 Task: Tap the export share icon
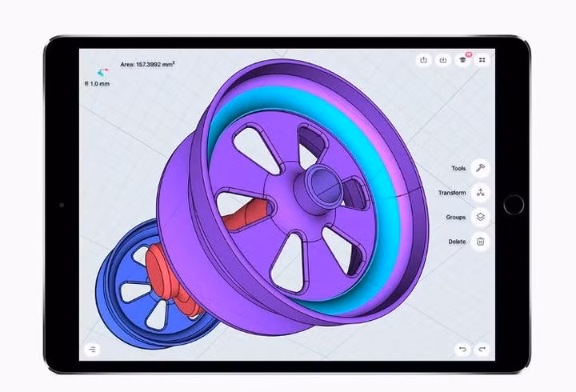point(423,60)
